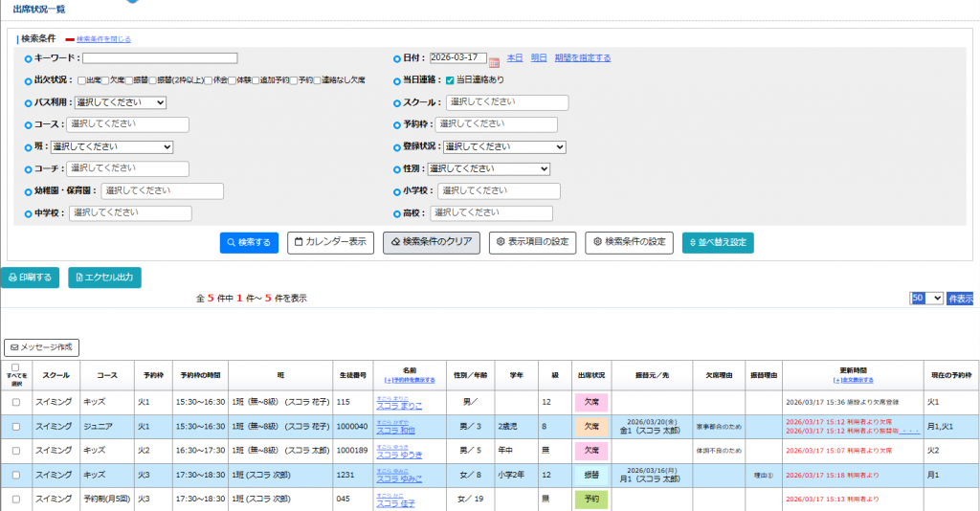Click 検索条件のクリア eraser button
This screenshot has height=511, width=980.
[x=432, y=242]
